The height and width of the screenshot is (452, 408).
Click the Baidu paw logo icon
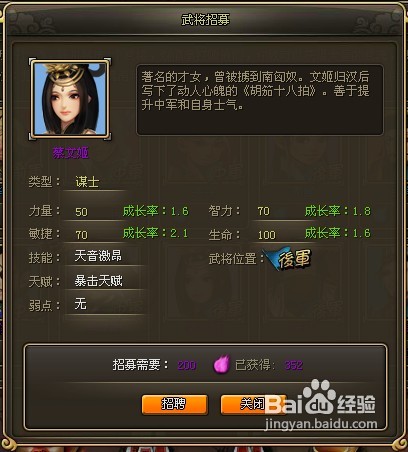(319, 397)
